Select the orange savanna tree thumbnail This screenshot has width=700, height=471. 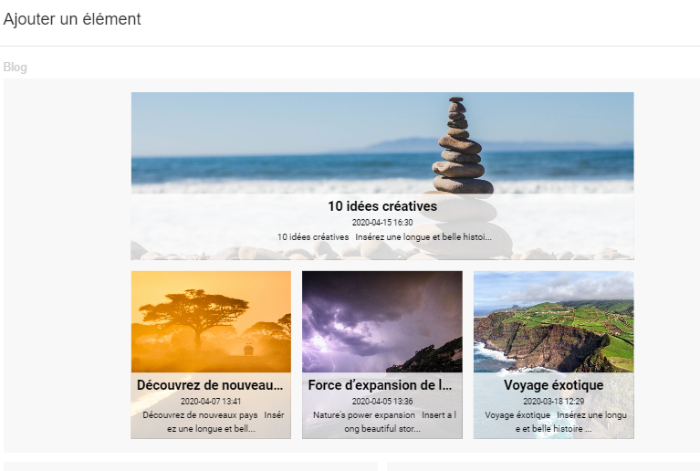click(x=211, y=321)
